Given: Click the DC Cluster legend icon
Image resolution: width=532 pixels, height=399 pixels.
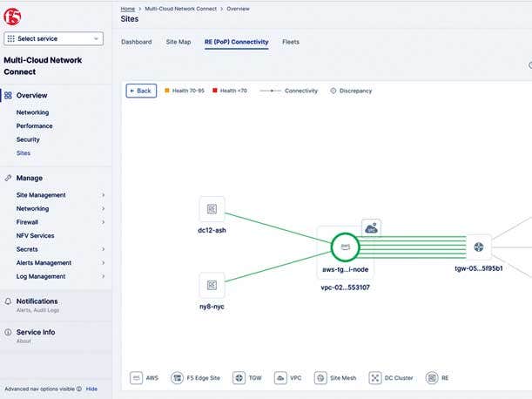Looking at the screenshot, I should click(x=375, y=378).
